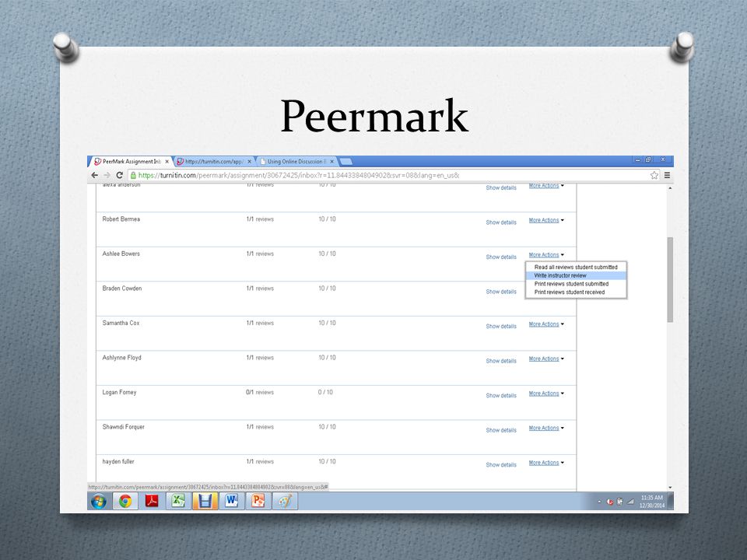Screen dimensions: 747x560
Task: Click the page vertical scrollbar thumb
Action: (670, 279)
